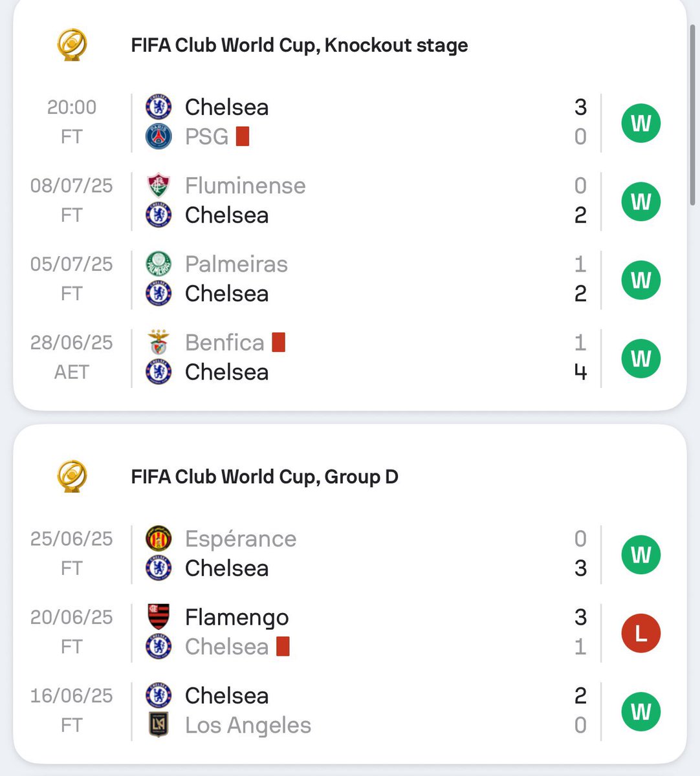The width and height of the screenshot is (700, 776).
Task: Click Benfica's red card indicator
Action: pos(279,342)
